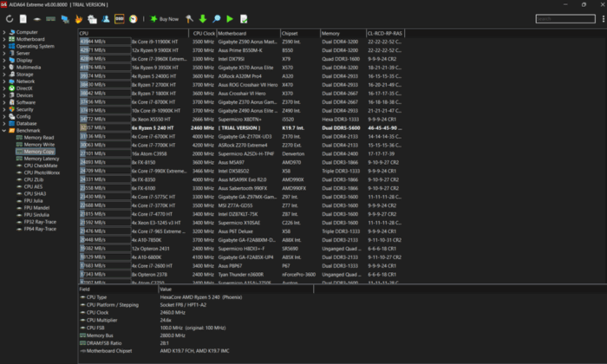Expand the Display tree node
Screen dimensions: 607x364
tap(4, 60)
